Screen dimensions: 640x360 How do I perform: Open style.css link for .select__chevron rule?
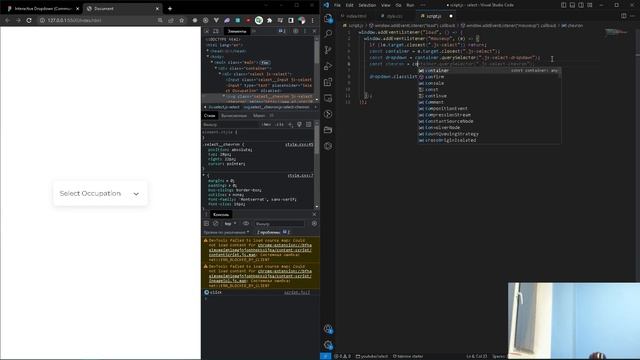(x=299, y=144)
